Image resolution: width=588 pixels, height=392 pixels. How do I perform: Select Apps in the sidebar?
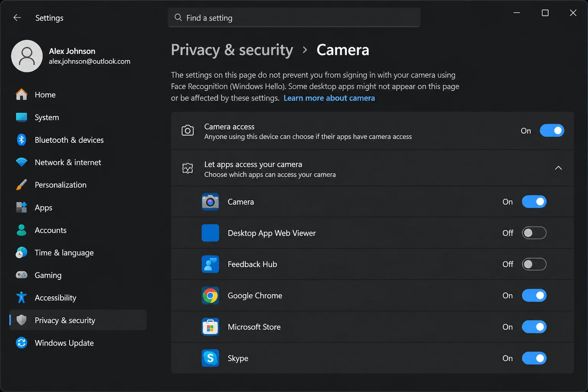78,207
